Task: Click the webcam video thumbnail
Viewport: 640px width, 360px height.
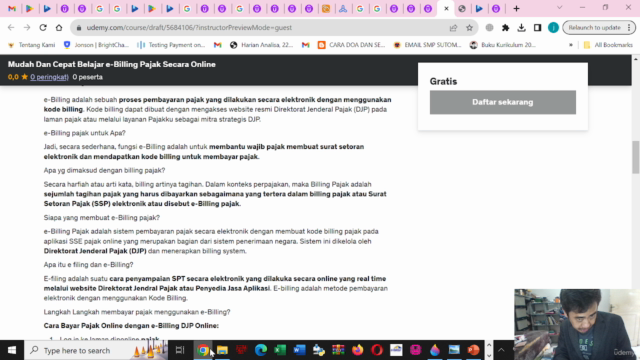Action: [577, 324]
